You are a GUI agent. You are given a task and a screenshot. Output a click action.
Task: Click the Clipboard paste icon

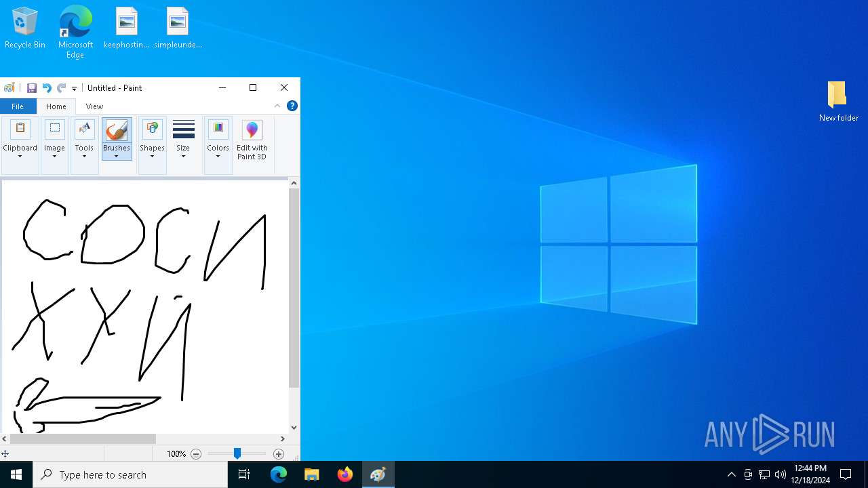[x=20, y=129]
